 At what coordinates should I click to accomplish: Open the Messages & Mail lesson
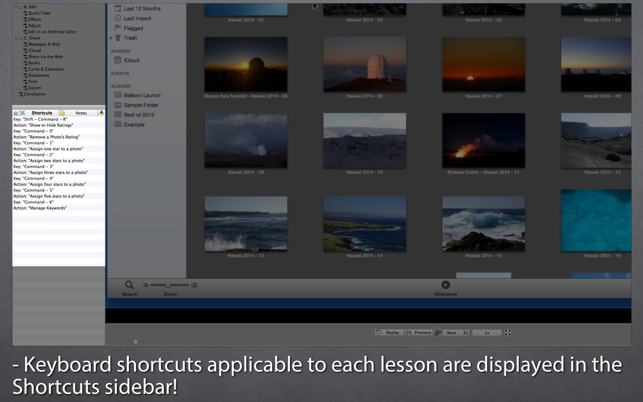(42, 44)
